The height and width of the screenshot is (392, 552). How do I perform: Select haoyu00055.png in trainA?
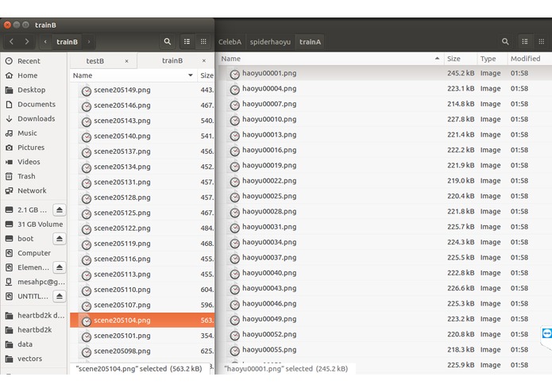tap(384, 350)
